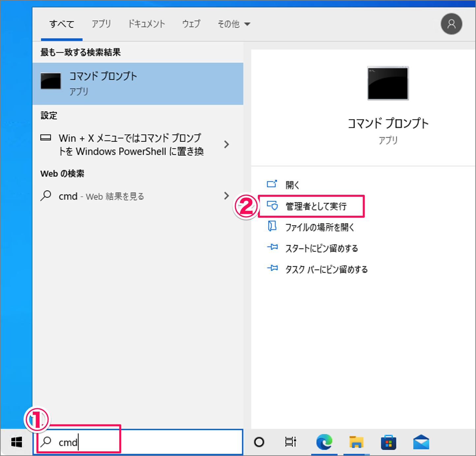Expand cmd web search results

coord(226,196)
